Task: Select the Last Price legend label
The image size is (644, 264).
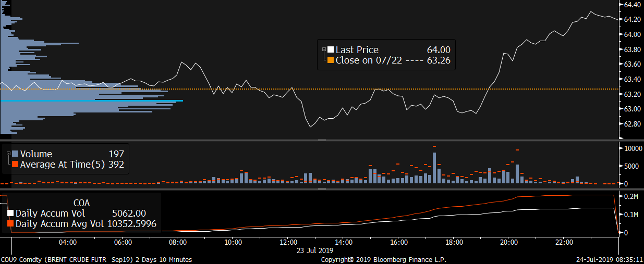Action: click(357, 50)
